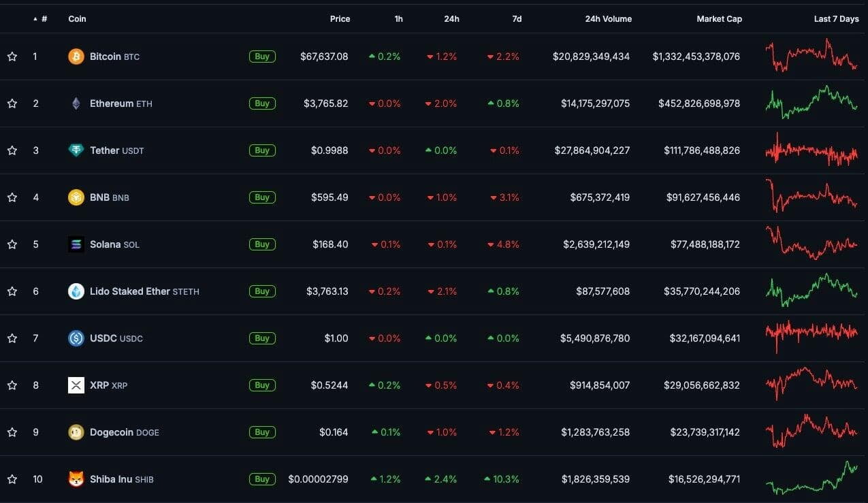Favorite Dogecoin with the star
Screen dimensions: 868x503
(12, 432)
